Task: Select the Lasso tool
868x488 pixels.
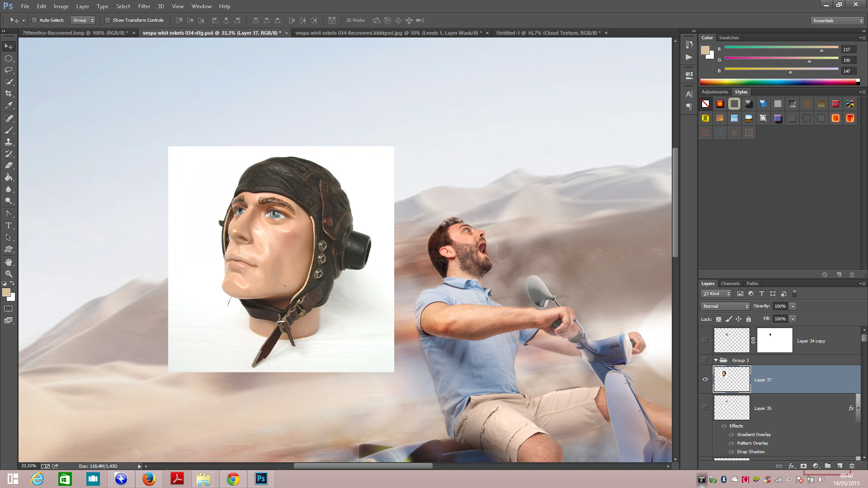Action: coord(9,70)
